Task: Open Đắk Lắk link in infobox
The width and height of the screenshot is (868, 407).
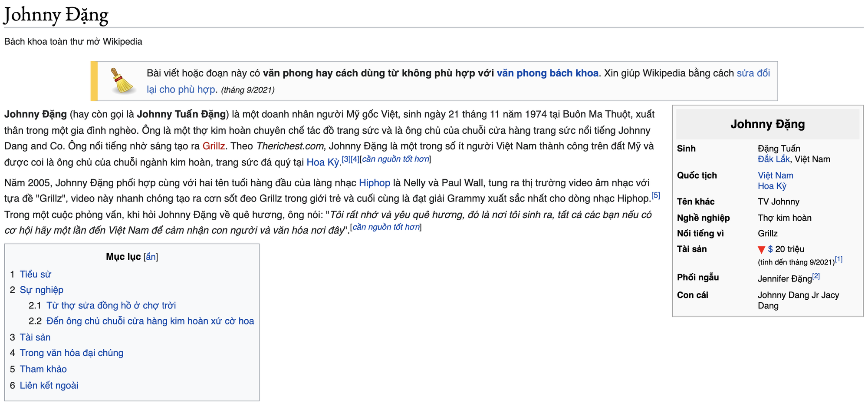Action: [773, 159]
